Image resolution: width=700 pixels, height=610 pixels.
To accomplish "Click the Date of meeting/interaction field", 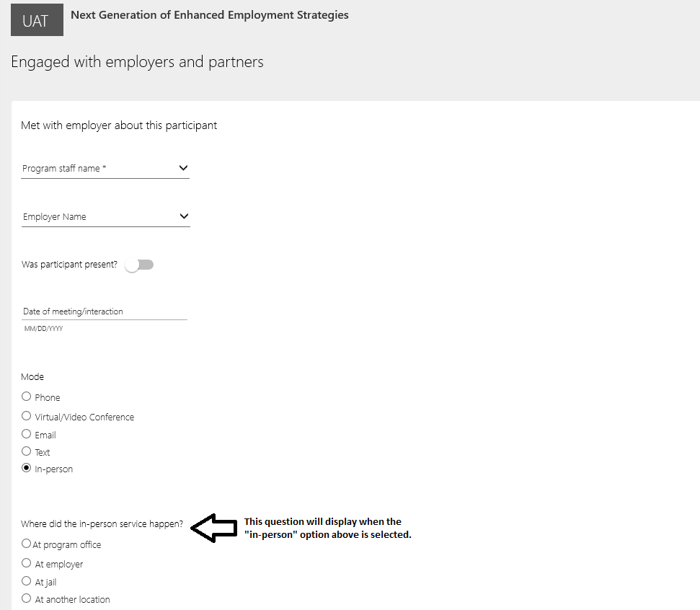I will pos(104,311).
